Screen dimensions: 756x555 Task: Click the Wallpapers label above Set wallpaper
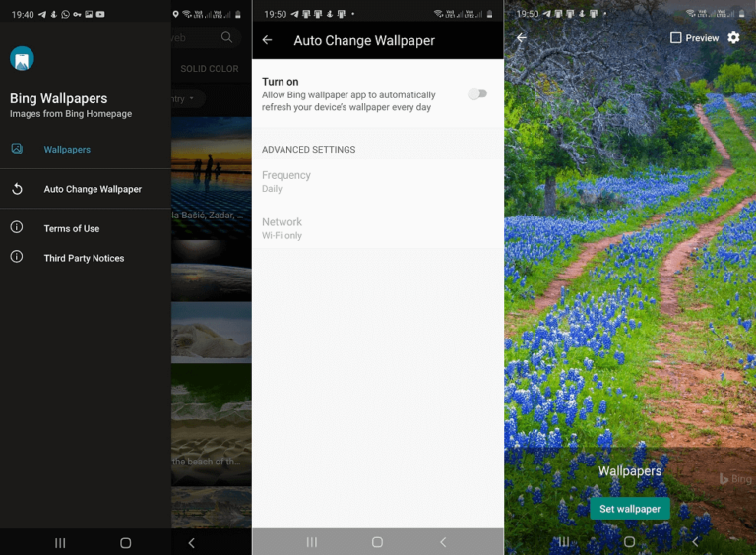coord(630,470)
